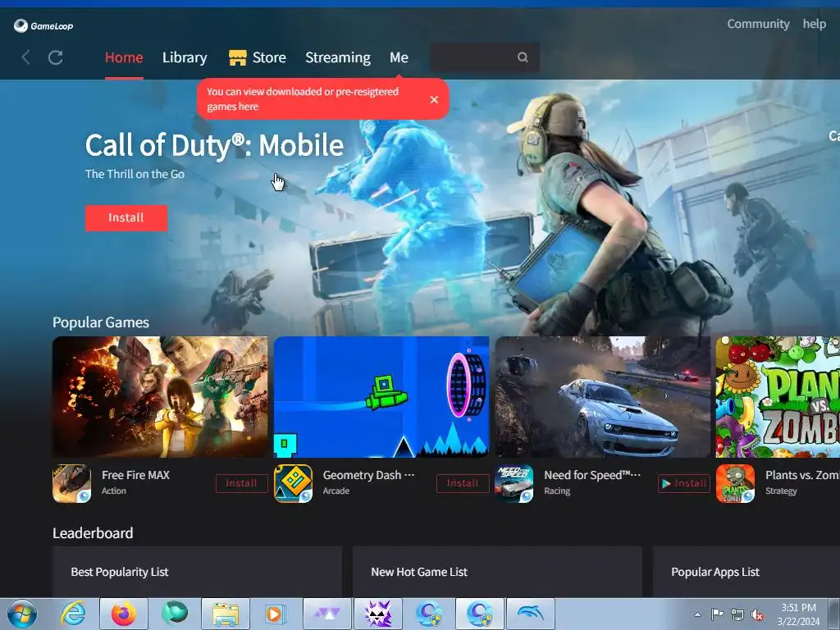Screen dimensions: 840x630
Task: Open the Need for Speed app icon
Action: pyautogui.click(x=514, y=483)
